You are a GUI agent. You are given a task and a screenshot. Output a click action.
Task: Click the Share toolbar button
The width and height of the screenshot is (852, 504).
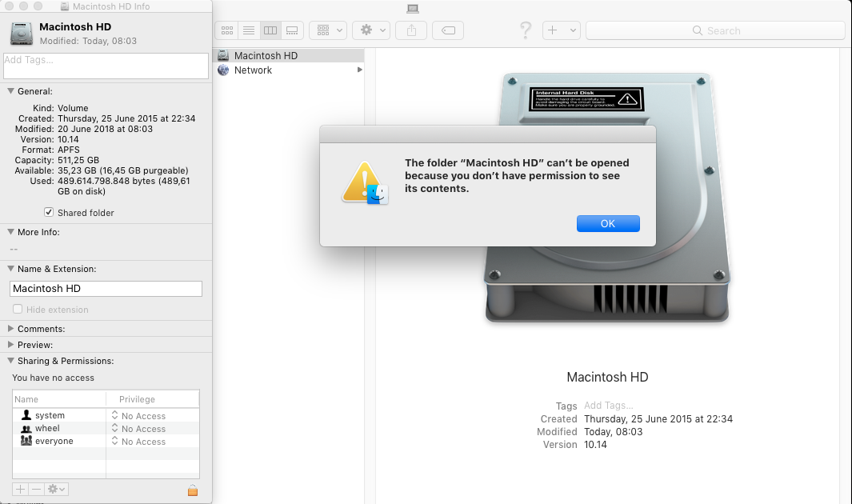pos(411,30)
